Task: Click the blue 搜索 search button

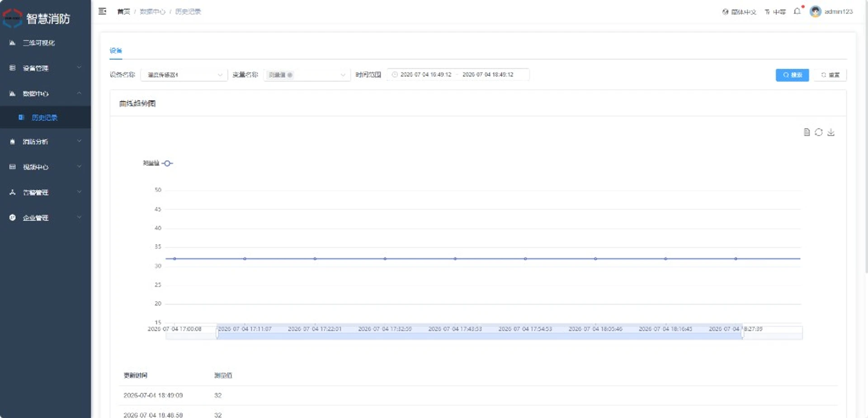Action: pos(792,75)
